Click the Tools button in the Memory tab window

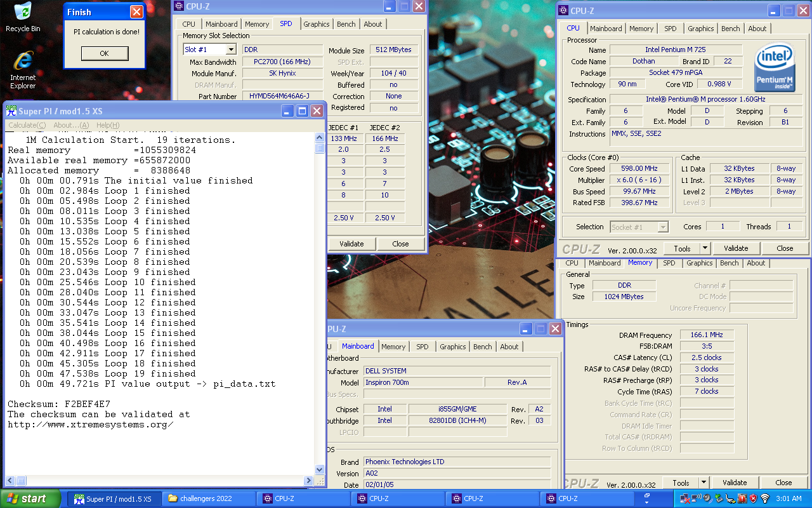coord(681,483)
